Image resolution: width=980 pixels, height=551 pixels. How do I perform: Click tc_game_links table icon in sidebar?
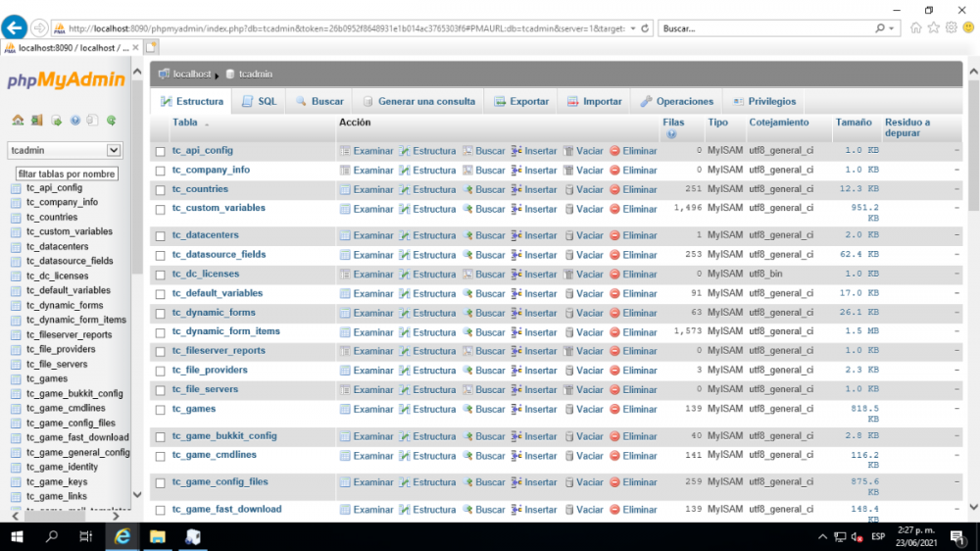click(16, 496)
